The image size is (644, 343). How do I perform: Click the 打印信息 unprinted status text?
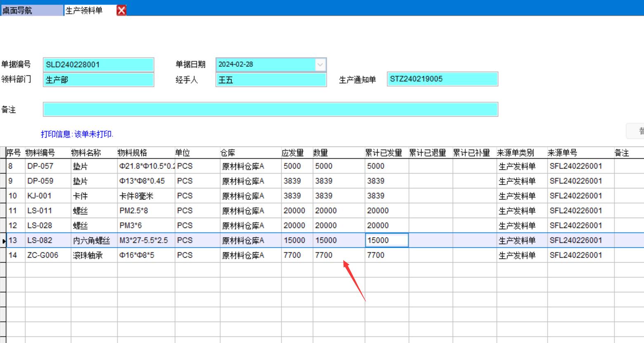tap(77, 134)
